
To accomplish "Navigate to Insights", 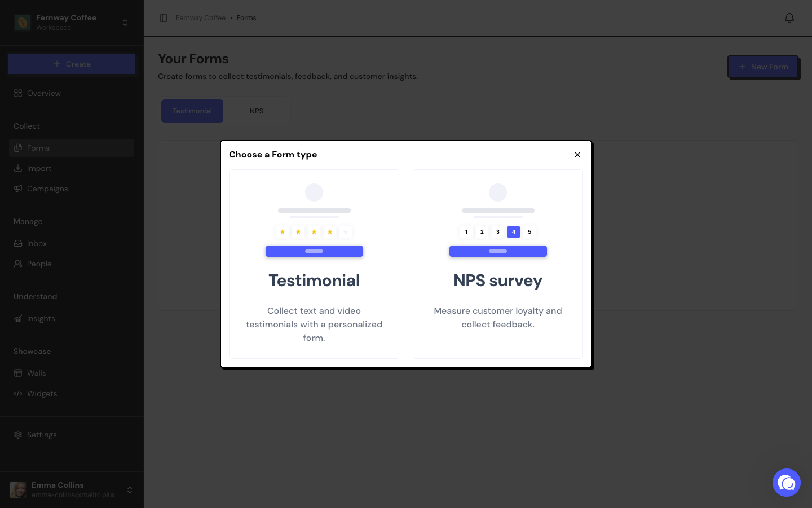I will (x=72, y=318).
